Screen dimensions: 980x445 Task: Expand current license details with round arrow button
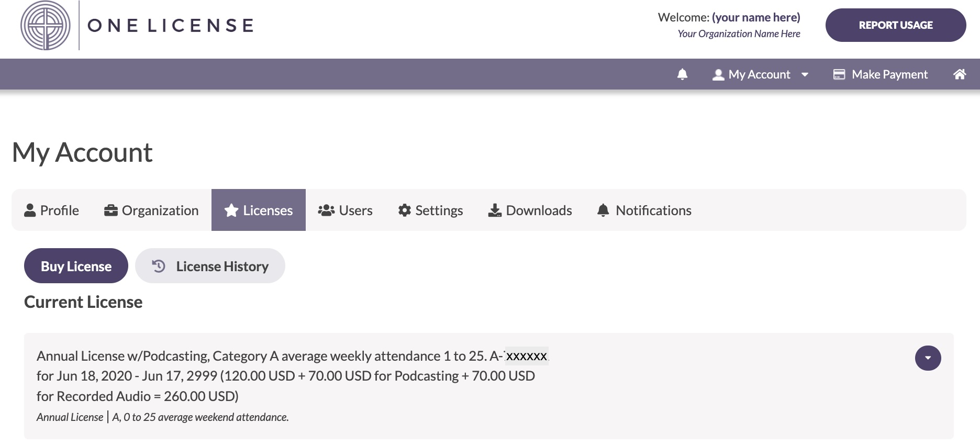[x=928, y=358]
